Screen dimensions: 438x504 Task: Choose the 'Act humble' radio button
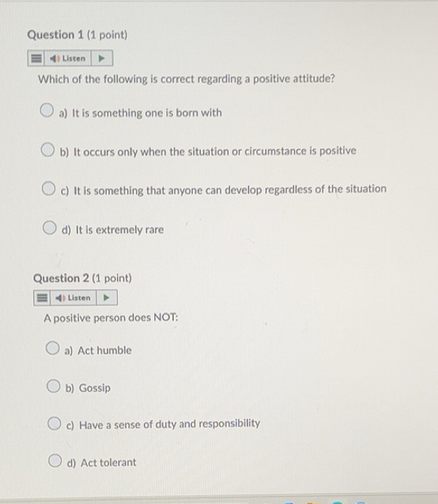52,350
